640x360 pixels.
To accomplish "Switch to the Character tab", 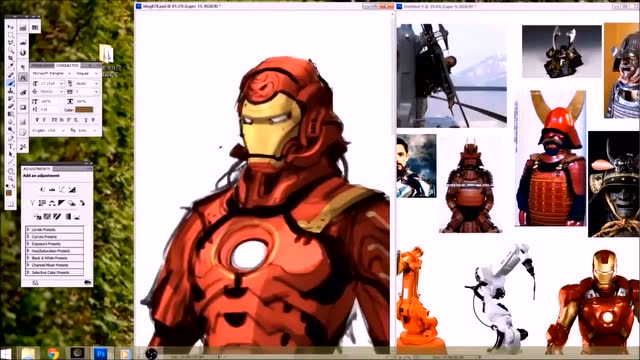I will point(67,65).
